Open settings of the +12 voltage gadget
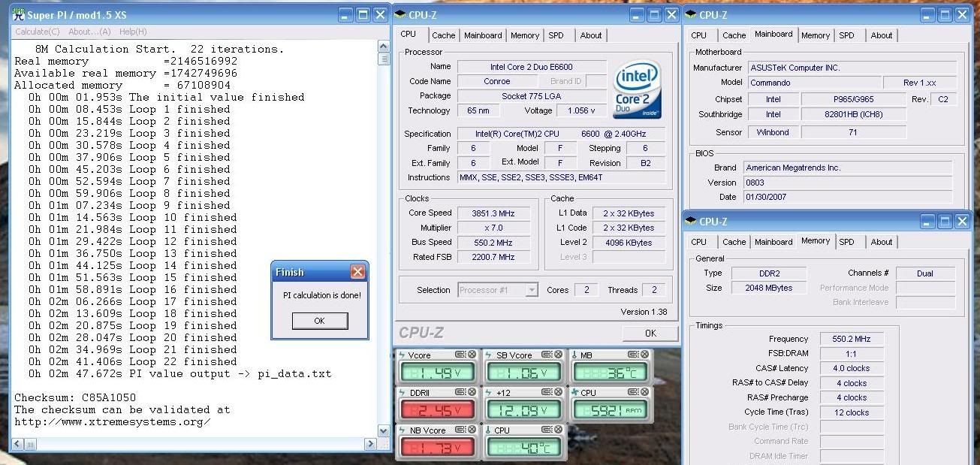The image size is (980, 465). 546,392
